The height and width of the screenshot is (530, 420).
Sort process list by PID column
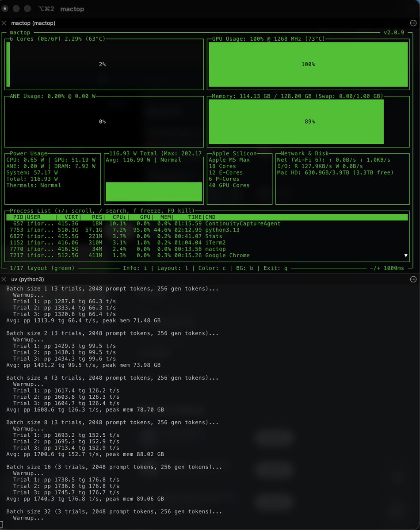click(18, 217)
